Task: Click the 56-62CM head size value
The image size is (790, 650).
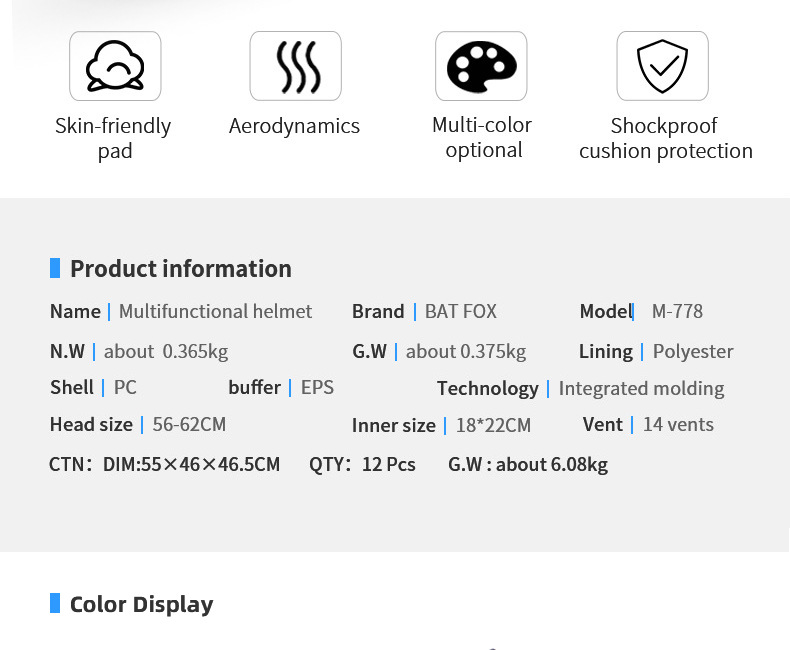Action: point(189,424)
